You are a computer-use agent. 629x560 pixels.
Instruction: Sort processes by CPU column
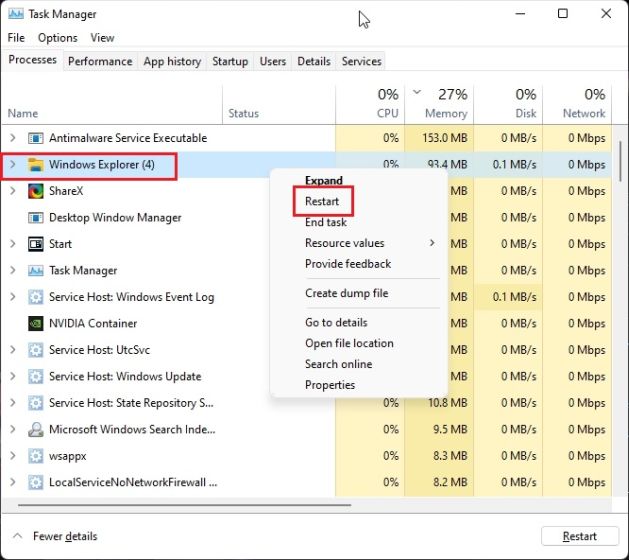[370, 104]
